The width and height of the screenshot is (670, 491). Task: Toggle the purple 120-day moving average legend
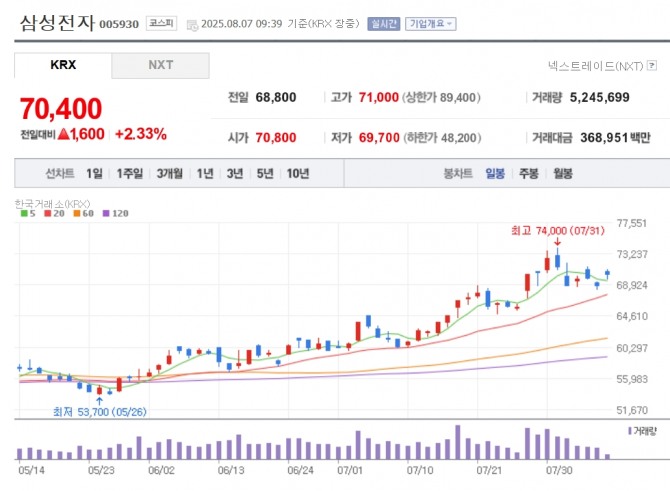coord(108,213)
